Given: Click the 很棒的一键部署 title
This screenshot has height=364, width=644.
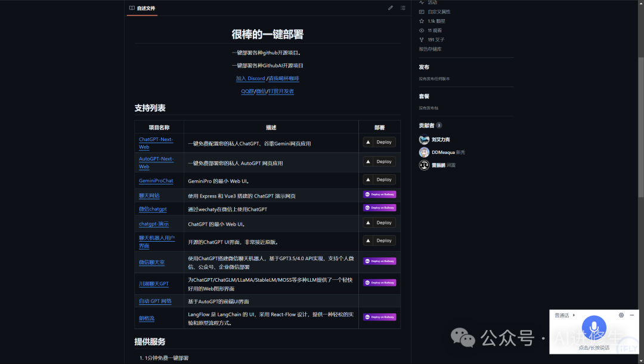Looking at the screenshot, I should tap(267, 35).
